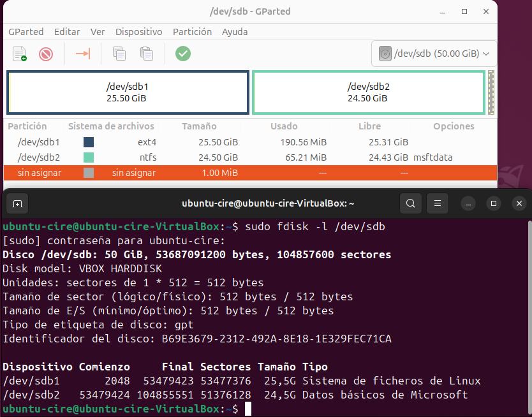Click the delete partition icon

coord(46,54)
